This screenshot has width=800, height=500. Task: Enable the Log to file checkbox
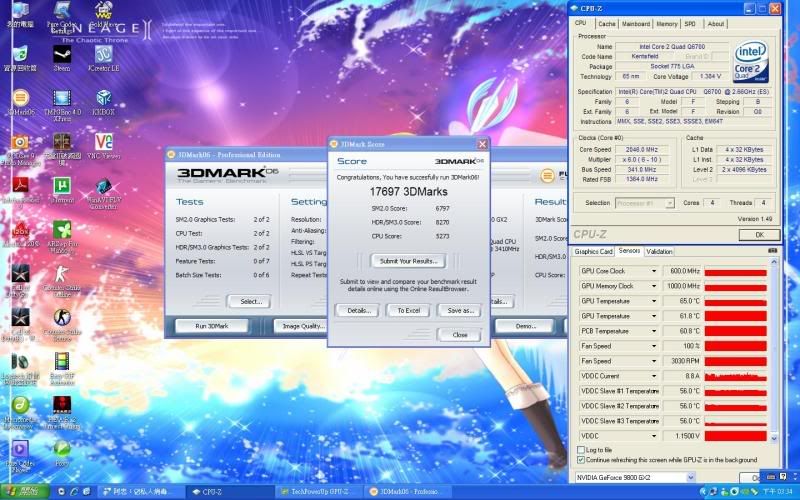583,450
